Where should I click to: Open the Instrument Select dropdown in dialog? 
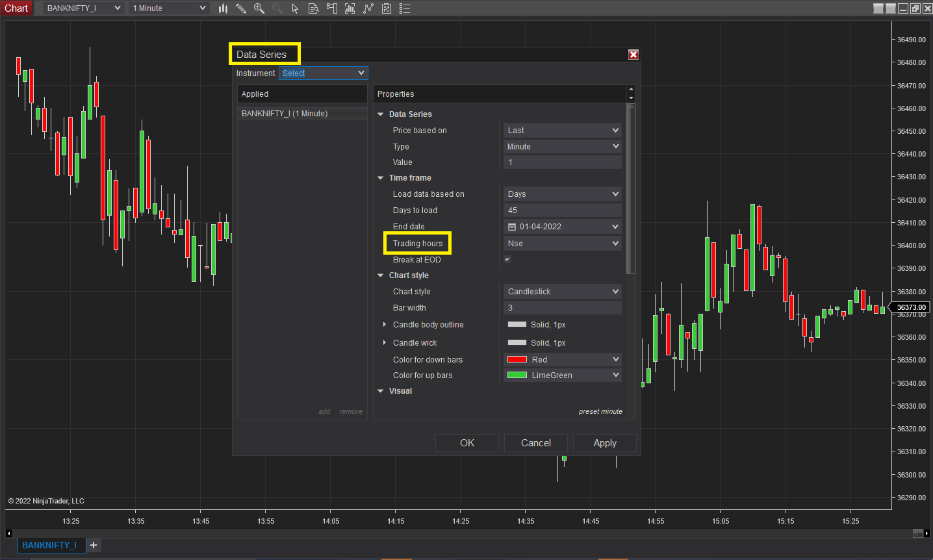[324, 73]
